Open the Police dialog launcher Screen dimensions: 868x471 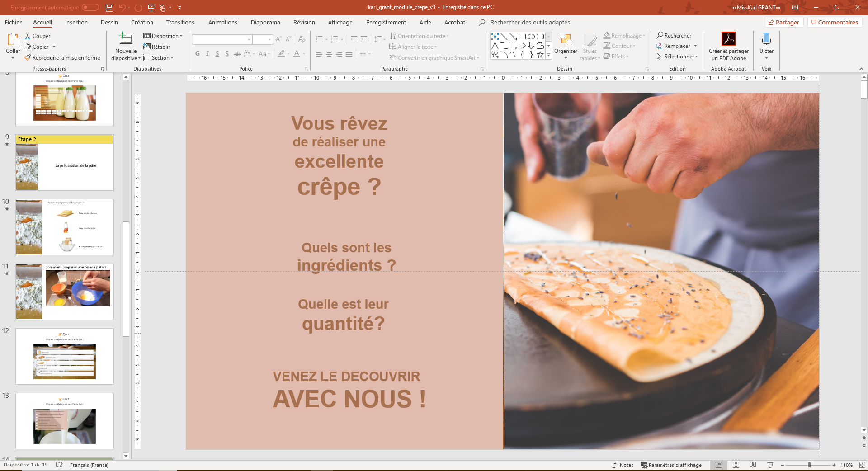(307, 69)
